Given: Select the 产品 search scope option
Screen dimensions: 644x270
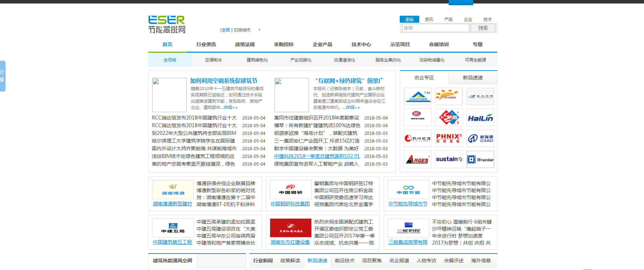Looking at the screenshot, I should pyautogui.click(x=448, y=20).
